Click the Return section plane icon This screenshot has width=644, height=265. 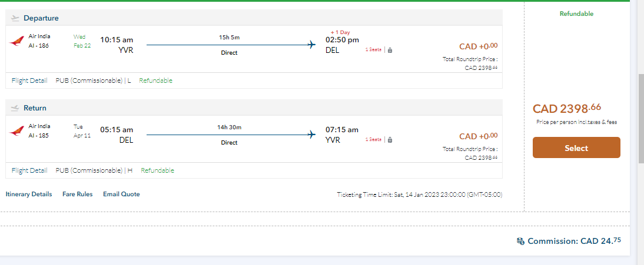(x=15, y=108)
